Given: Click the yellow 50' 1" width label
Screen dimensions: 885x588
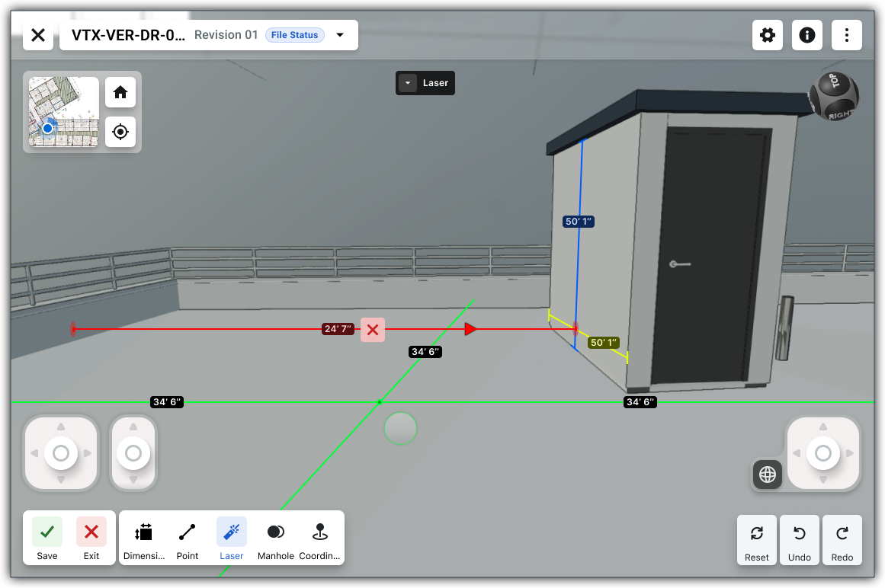Looking at the screenshot, I should point(604,343).
